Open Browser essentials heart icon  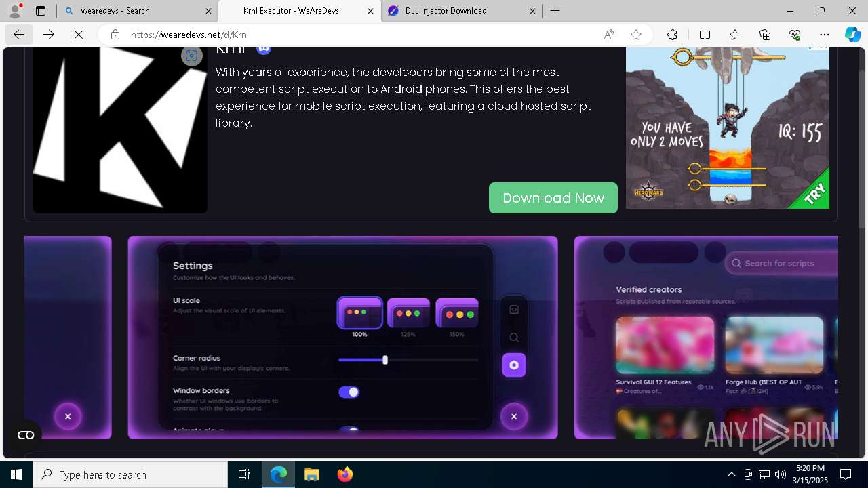point(795,35)
